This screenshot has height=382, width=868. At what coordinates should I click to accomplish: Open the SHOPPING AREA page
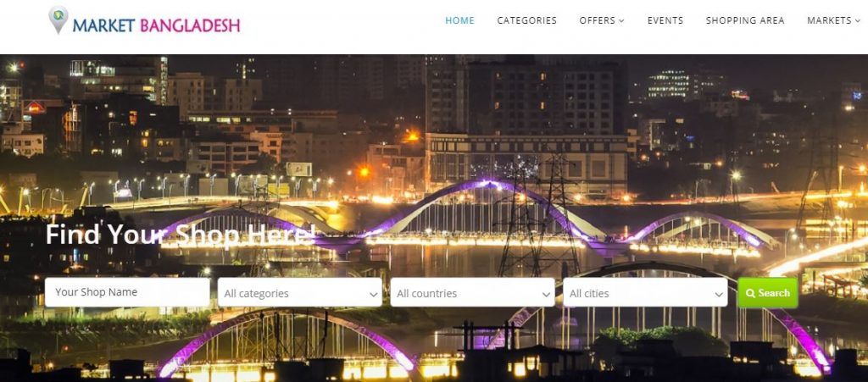tap(744, 20)
